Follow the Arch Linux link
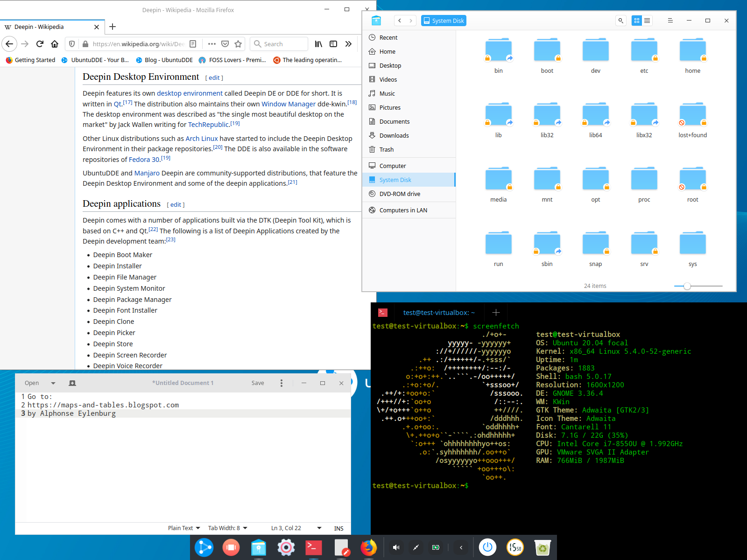The image size is (747, 560). pos(202,139)
